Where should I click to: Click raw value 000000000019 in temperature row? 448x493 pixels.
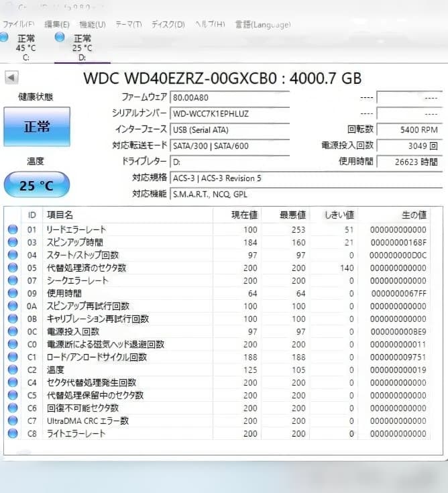398,370
